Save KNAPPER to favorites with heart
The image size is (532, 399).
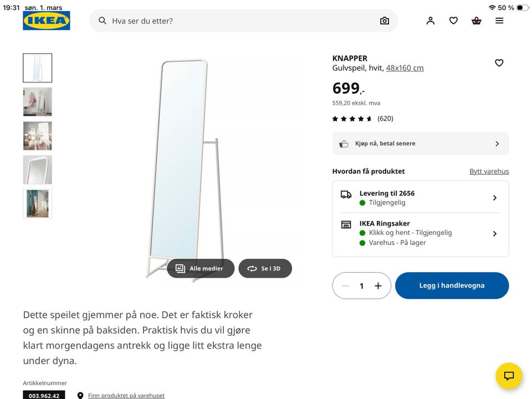(499, 63)
